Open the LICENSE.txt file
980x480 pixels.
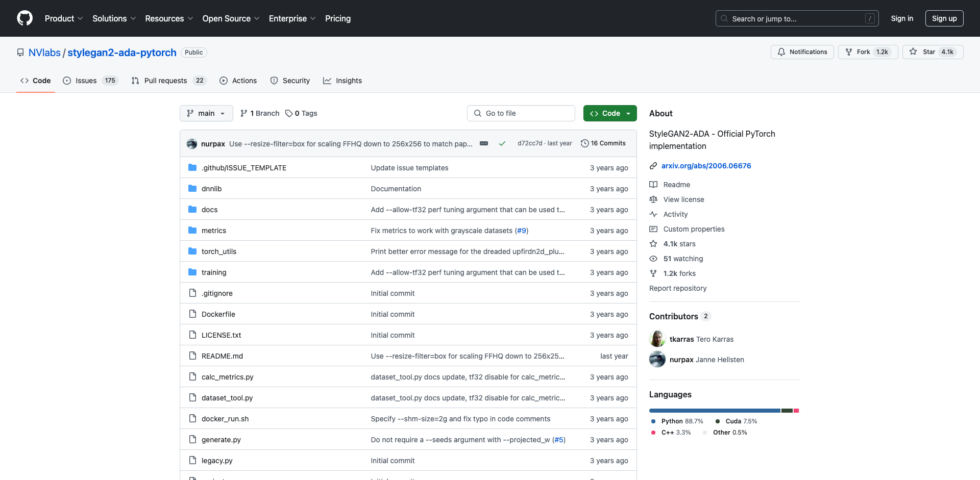[221, 335]
